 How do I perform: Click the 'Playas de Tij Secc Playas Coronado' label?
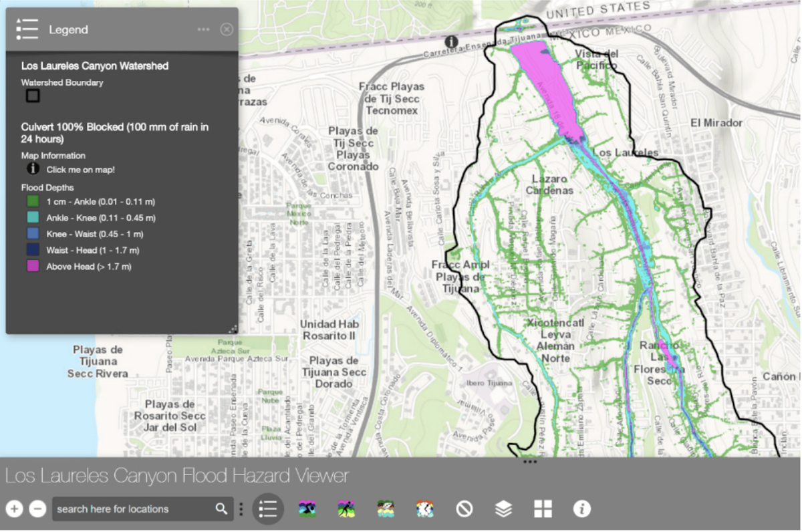354,148
